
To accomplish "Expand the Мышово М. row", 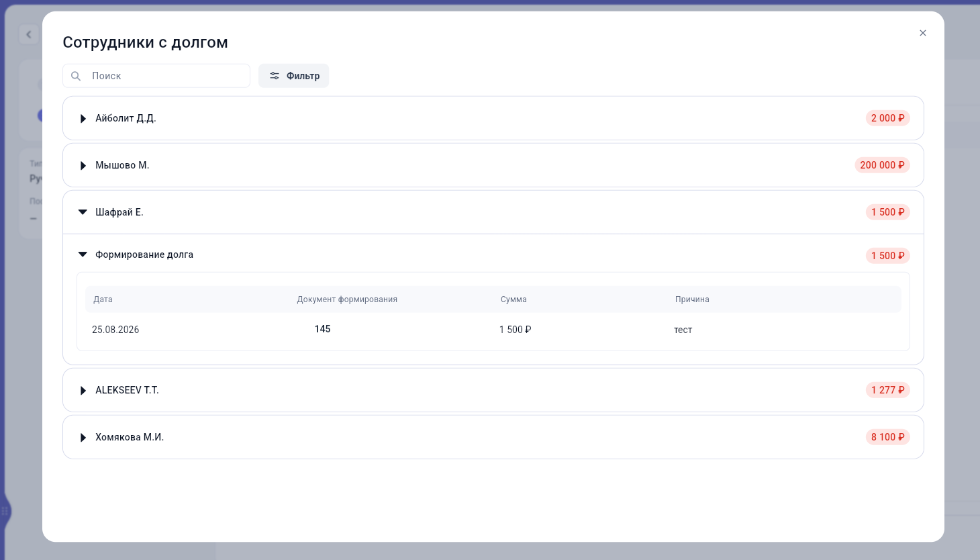I will coord(83,165).
